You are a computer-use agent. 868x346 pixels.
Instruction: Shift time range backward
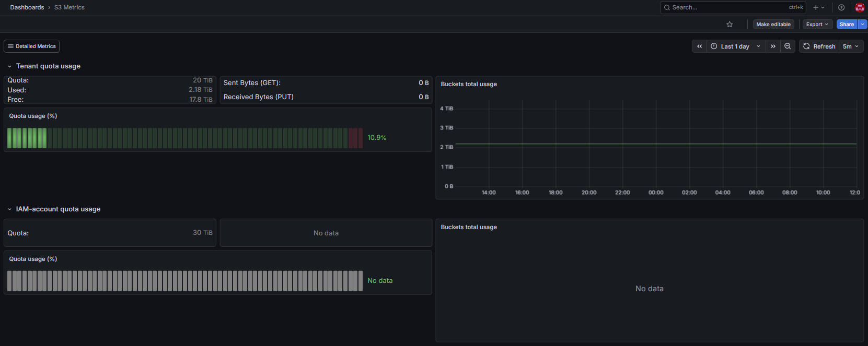pyautogui.click(x=699, y=46)
